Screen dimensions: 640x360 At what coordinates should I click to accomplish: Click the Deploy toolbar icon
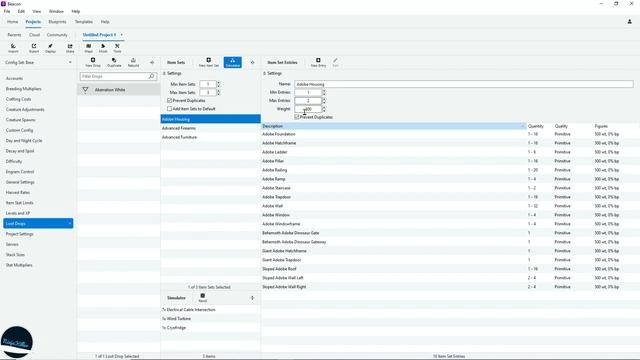(50, 48)
